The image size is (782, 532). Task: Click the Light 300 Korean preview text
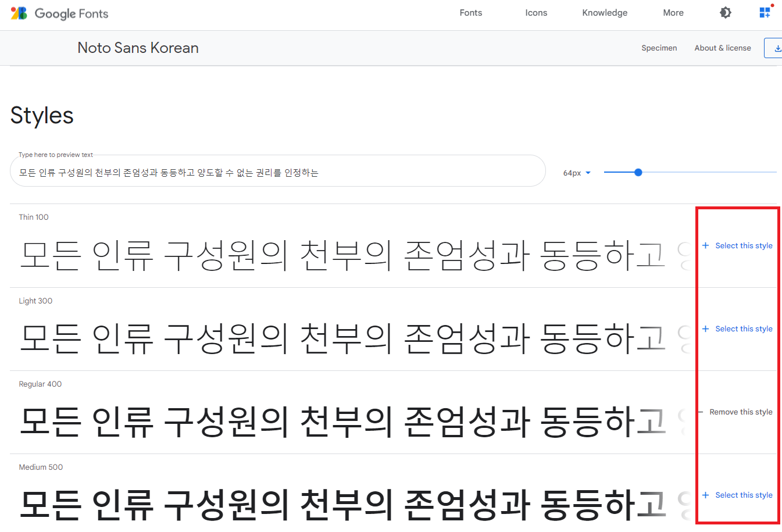pyautogui.click(x=355, y=338)
